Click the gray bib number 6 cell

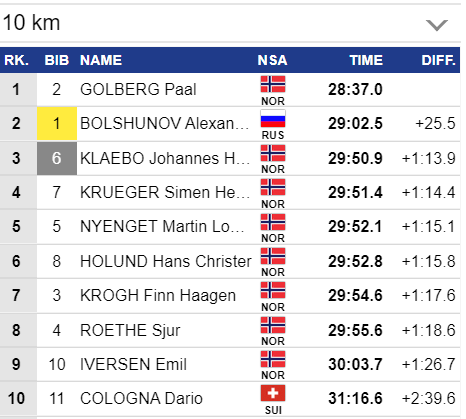coord(57,158)
